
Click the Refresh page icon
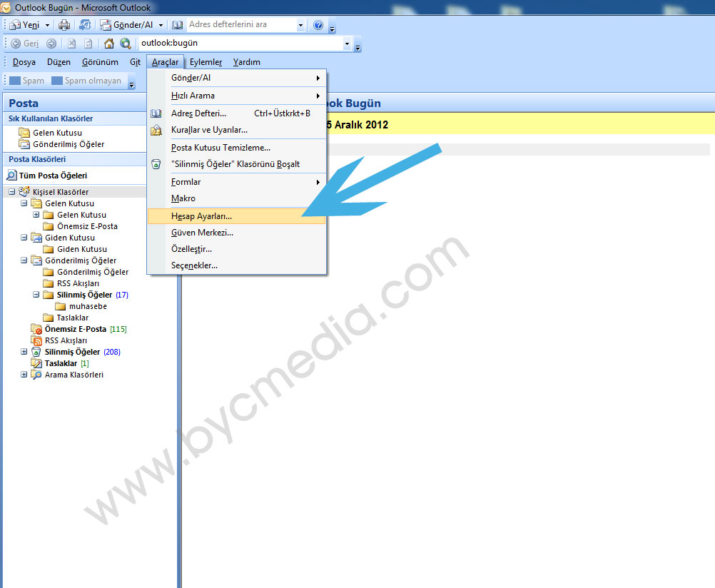pyautogui.click(x=88, y=44)
